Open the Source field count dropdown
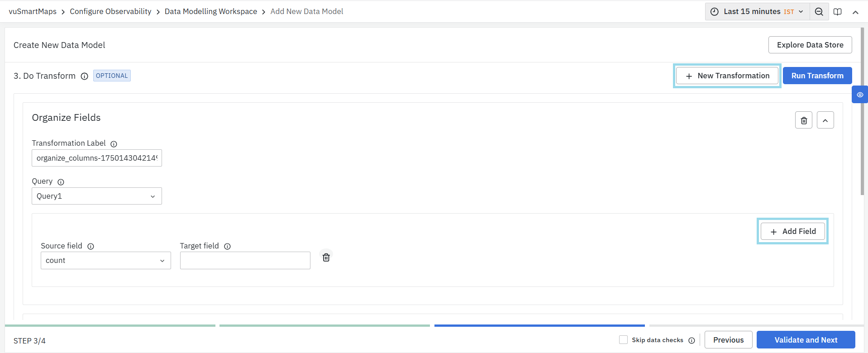Image resolution: width=868 pixels, height=353 pixels. [106, 261]
